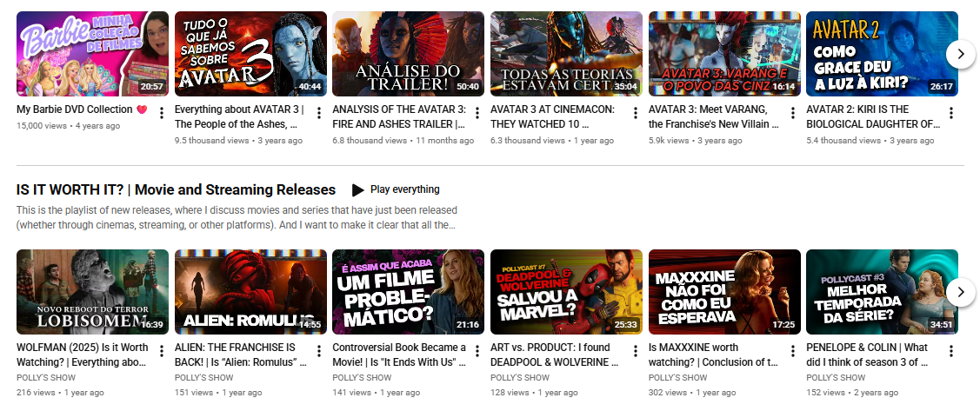Open options menu for My Barbie DVD Collection
980x411 pixels.
[x=161, y=113]
